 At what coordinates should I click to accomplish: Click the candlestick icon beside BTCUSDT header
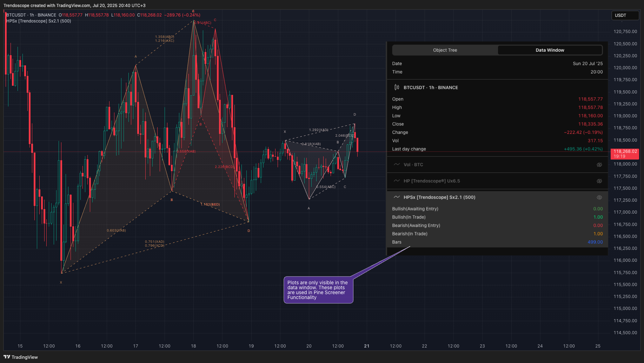[x=397, y=87]
